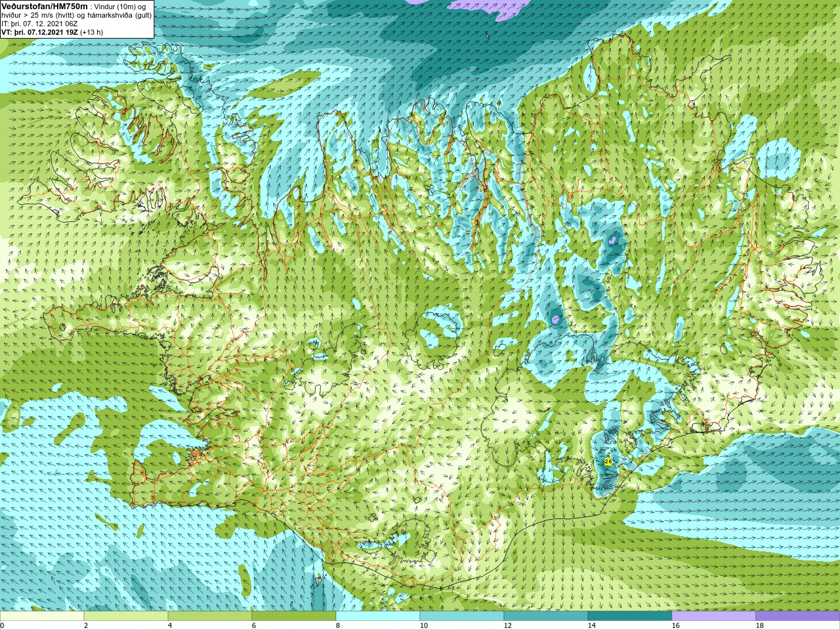Image resolution: width=840 pixels, height=630 pixels.
Task: Click the scale label 18
Action: pos(759,625)
